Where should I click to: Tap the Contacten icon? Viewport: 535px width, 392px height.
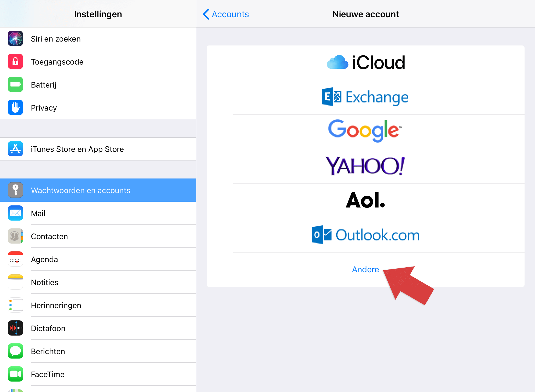15,236
